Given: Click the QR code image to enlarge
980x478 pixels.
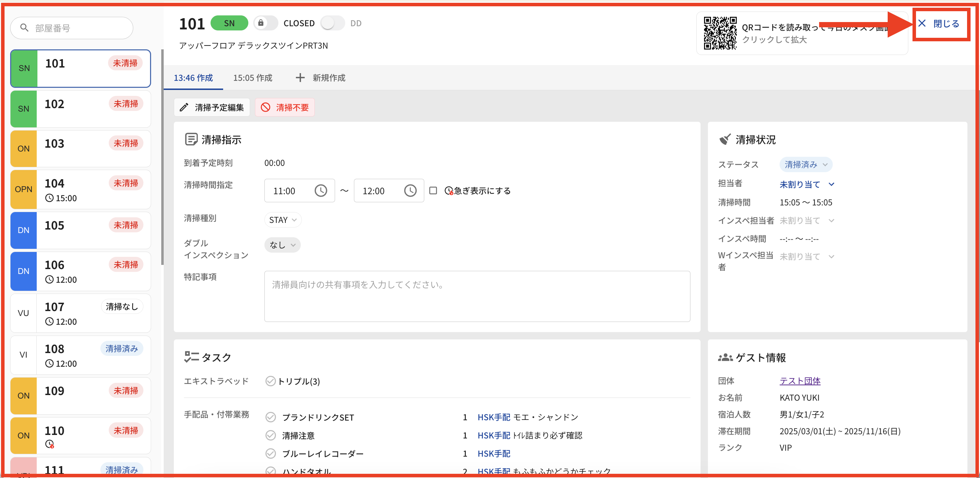Looking at the screenshot, I should [x=720, y=33].
